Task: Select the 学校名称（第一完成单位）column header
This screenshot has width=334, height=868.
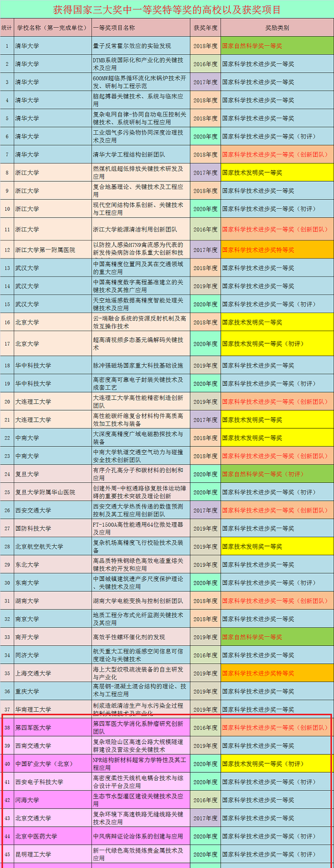Action: click(52, 28)
